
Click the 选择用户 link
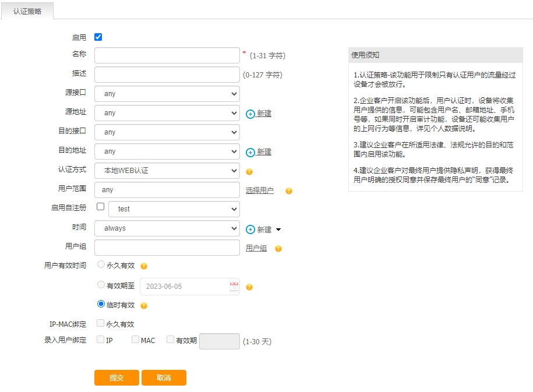261,190
